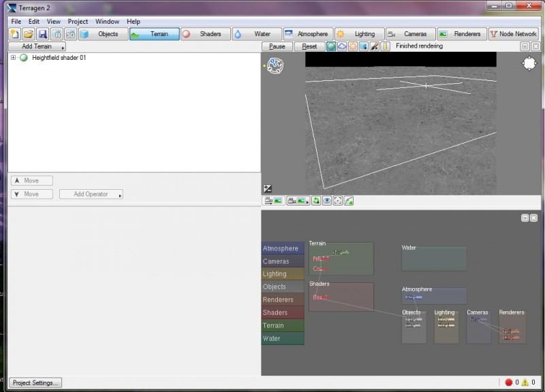
Task: Click the navigation compass in the preview
Action: click(275, 66)
